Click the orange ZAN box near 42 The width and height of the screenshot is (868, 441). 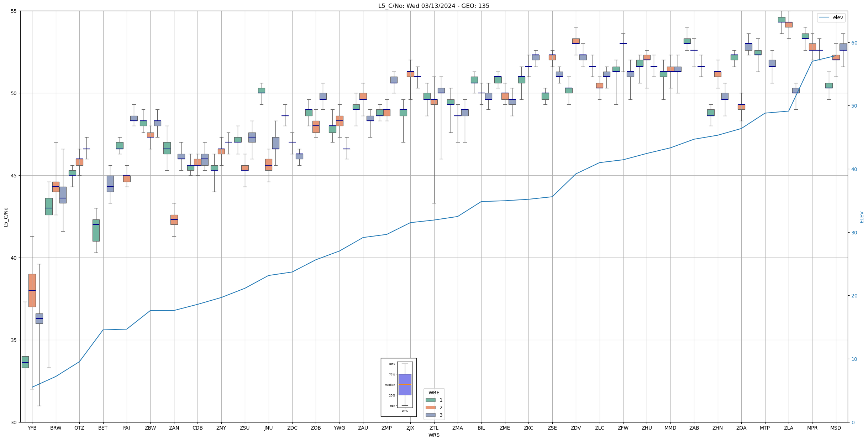(x=174, y=220)
